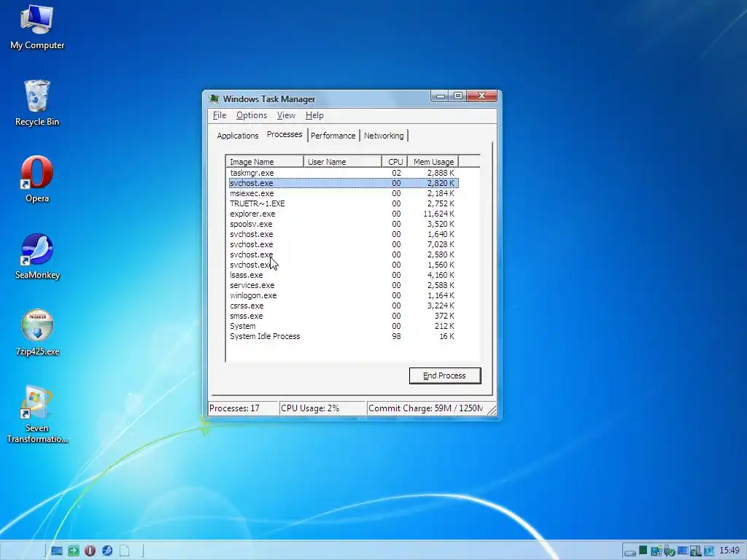Open the File menu

(219, 115)
